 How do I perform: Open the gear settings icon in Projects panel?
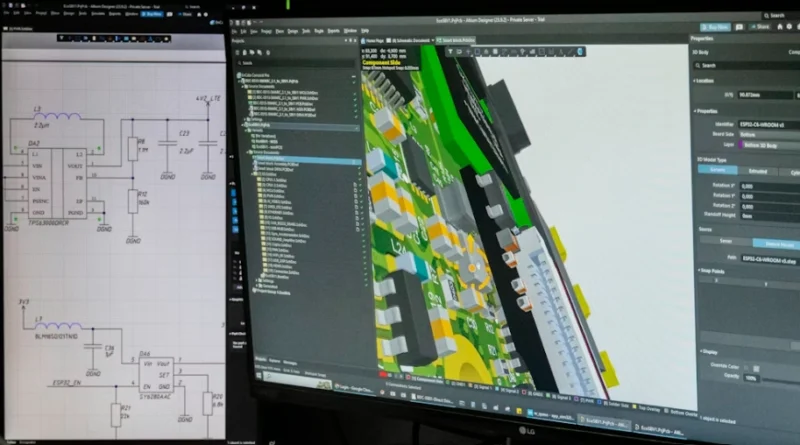tap(268, 53)
